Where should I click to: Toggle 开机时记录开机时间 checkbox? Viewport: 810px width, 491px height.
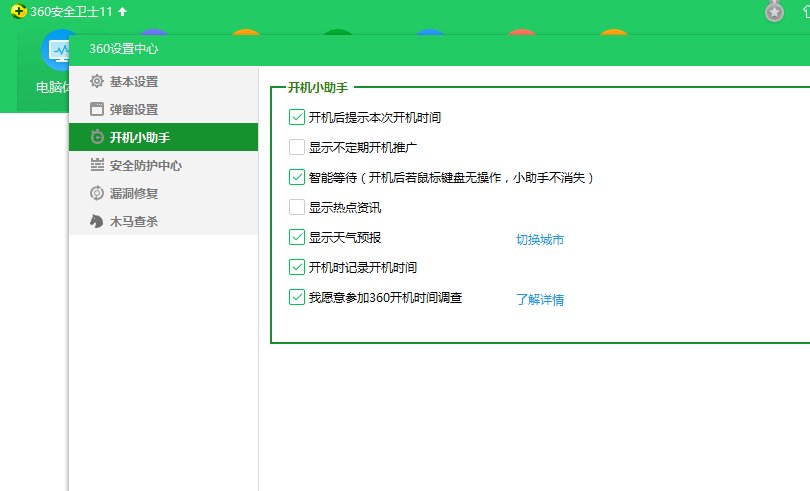point(297,267)
